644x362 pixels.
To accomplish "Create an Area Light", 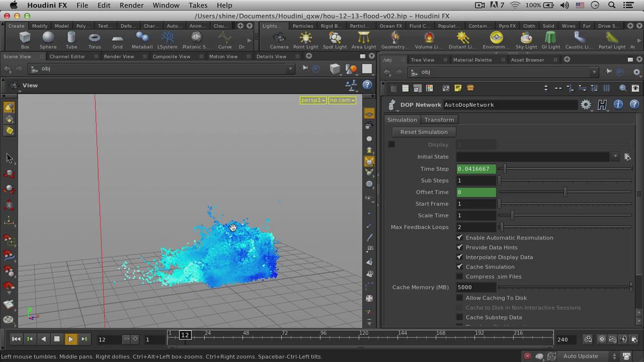I will tap(363, 40).
